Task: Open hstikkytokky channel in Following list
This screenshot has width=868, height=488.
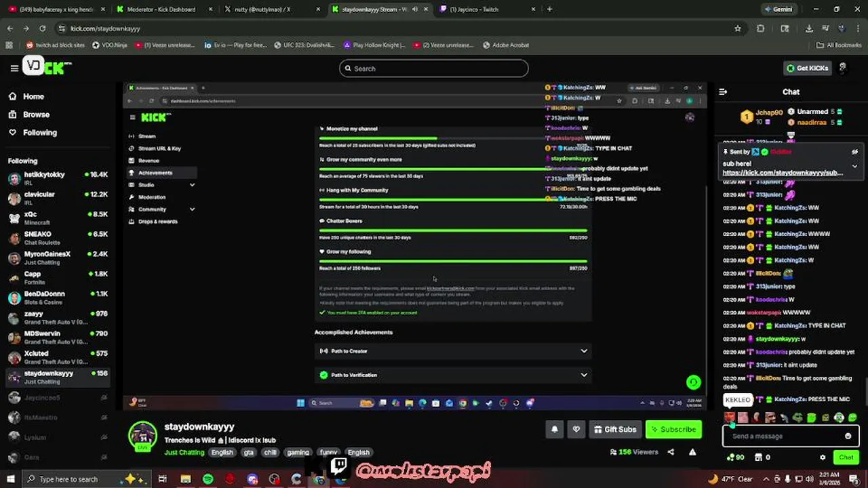Action: click(58, 178)
